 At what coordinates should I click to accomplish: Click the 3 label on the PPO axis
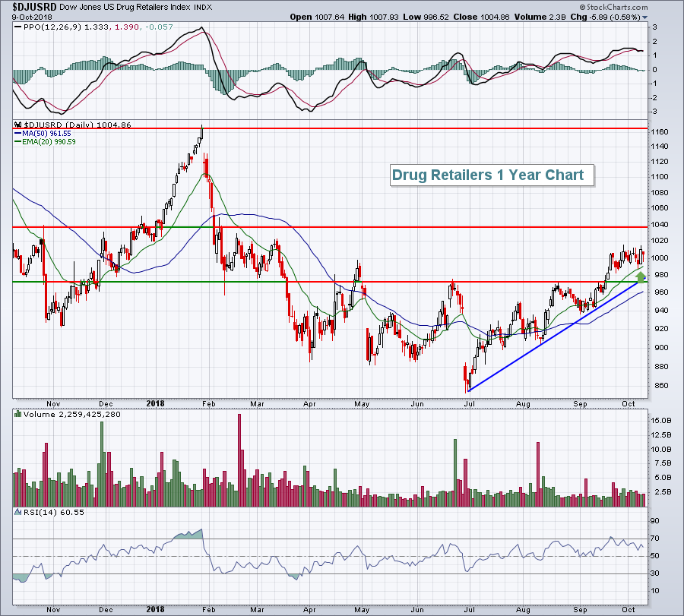(x=655, y=27)
